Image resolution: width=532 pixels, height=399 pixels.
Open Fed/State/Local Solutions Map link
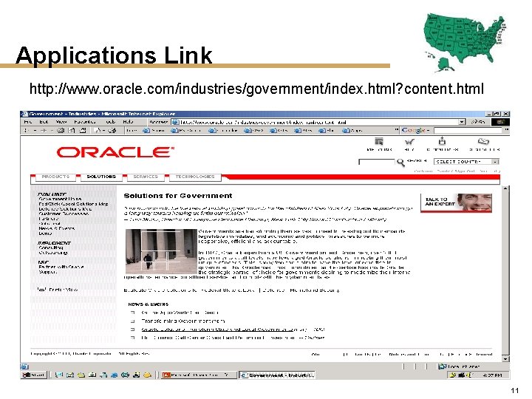tap(73, 204)
